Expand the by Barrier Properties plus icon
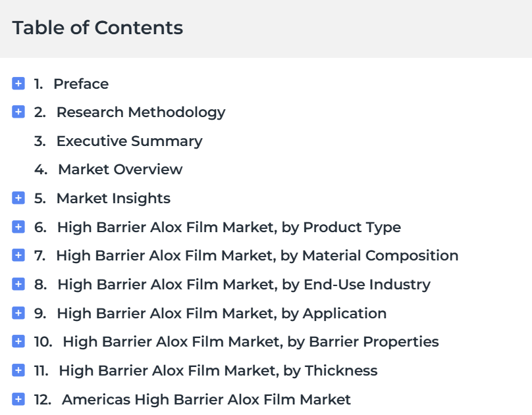This screenshot has height=415, width=532. coord(18,341)
